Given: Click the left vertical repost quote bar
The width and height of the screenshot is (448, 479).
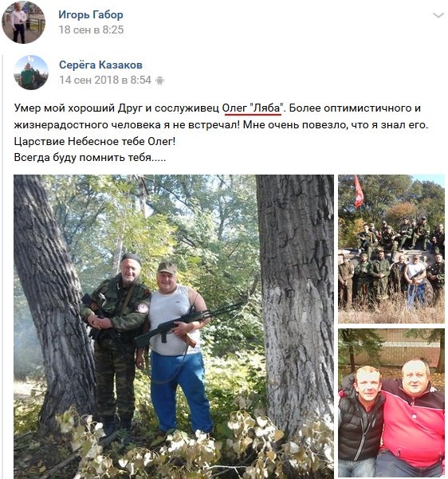Looking at the screenshot, I should [x=2, y=267].
